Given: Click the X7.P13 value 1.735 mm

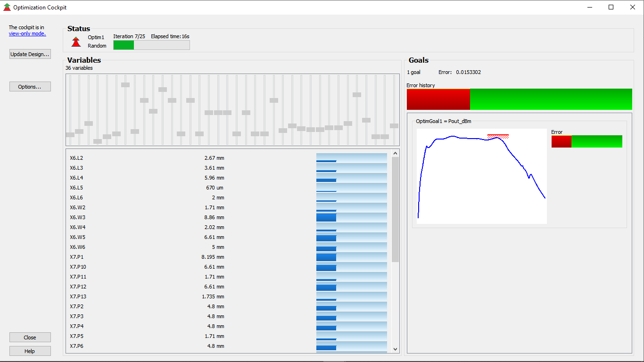Looking at the screenshot, I should click(213, 296).
